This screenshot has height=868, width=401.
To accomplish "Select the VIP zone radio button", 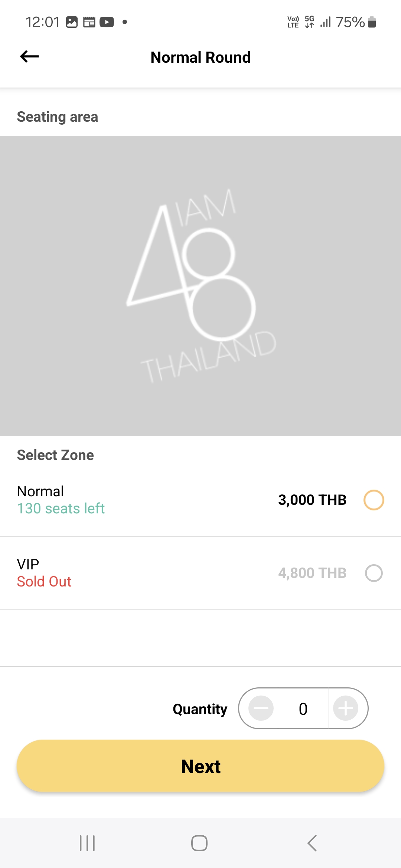I will pyautogui.click(x=374, y=573).
